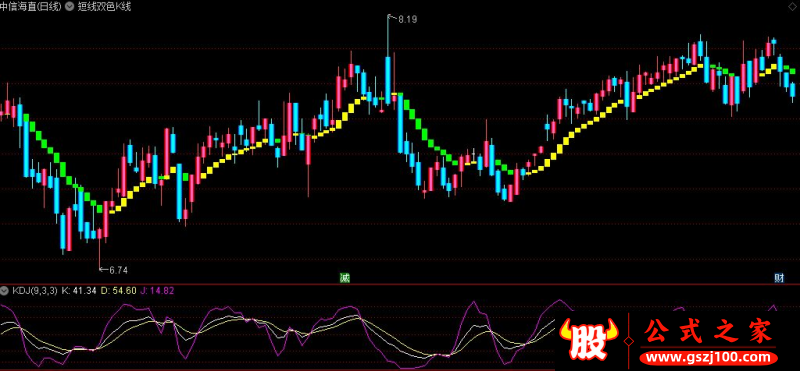Click the blue 财 event marker
Screen dimensions: 800x371
click(779, 278)
